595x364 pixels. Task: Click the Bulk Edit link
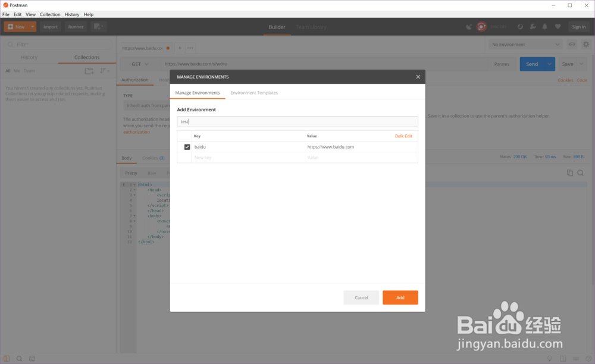click(403, 136)
